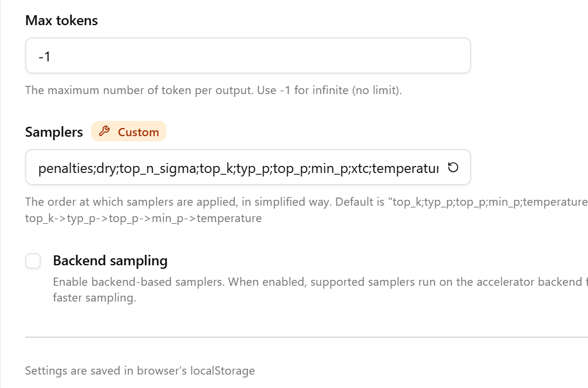This screenshot has height=388, width=588.
Task: Click the maximum number of token help text
Action: (213, 91)
